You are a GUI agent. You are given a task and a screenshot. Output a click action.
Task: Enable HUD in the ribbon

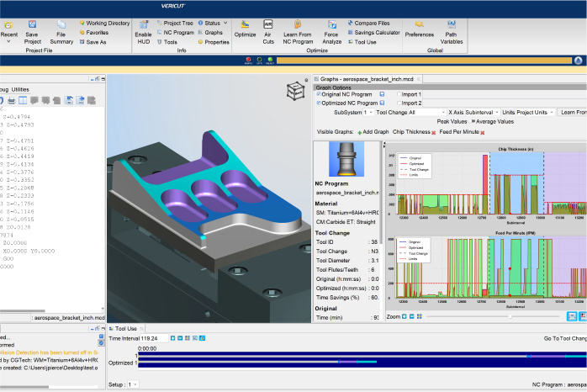tap(144, 25)
